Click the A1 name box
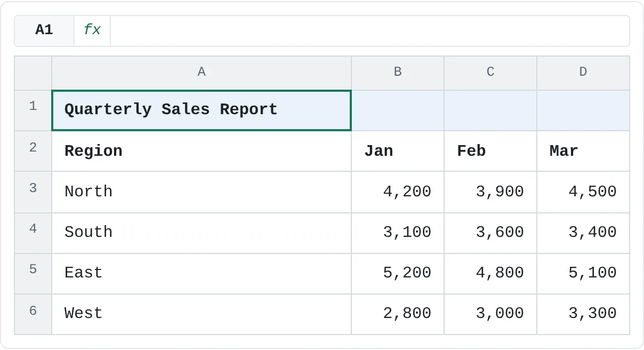This screenshot has width=644, height=350. [44, 30]
